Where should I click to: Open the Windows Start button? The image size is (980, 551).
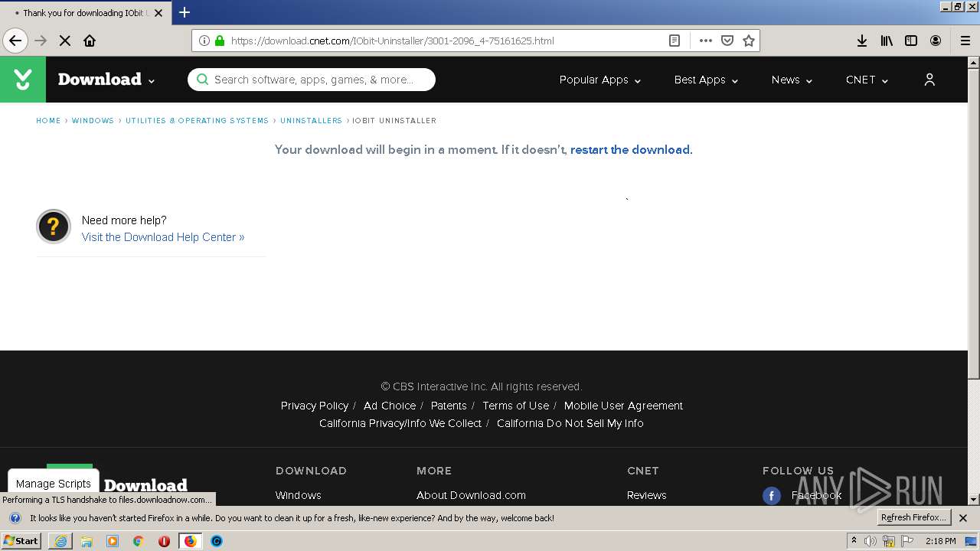pyautogui.click(x=21, y=541)
